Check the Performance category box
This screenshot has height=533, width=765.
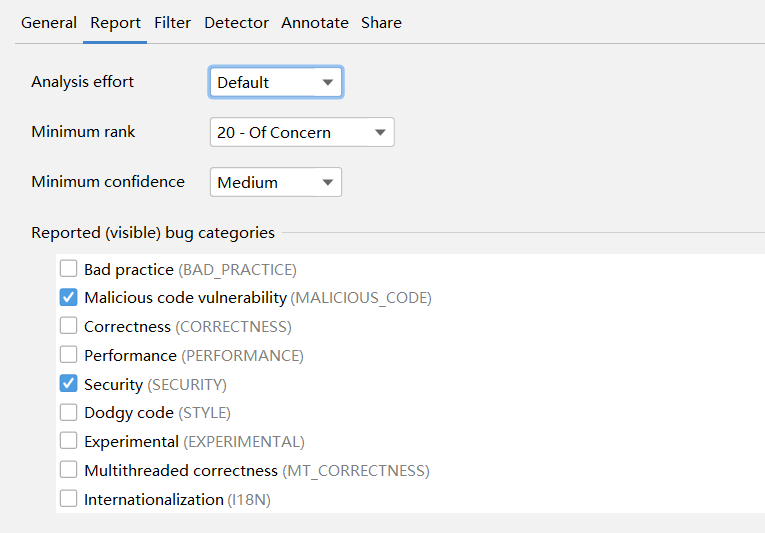(x=69, y=355)
